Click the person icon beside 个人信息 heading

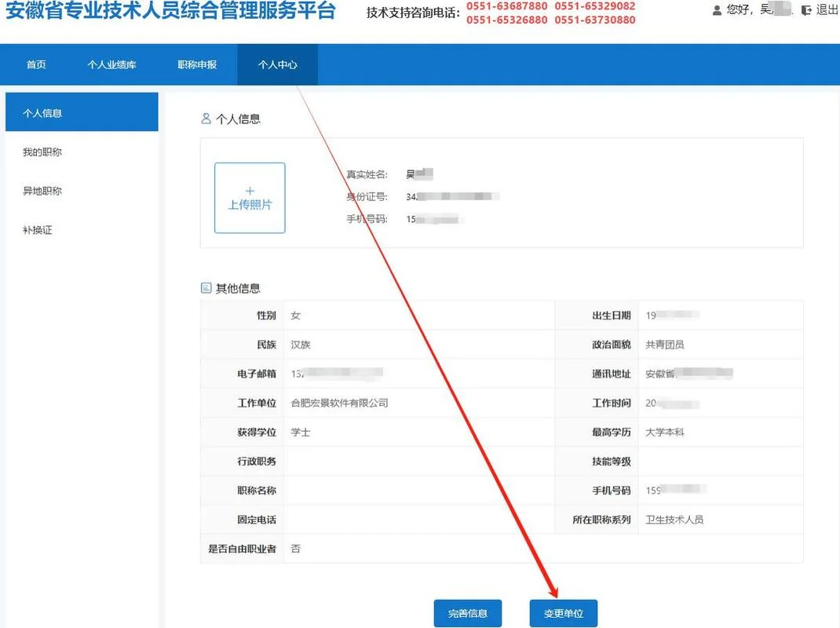click(206, 119)
